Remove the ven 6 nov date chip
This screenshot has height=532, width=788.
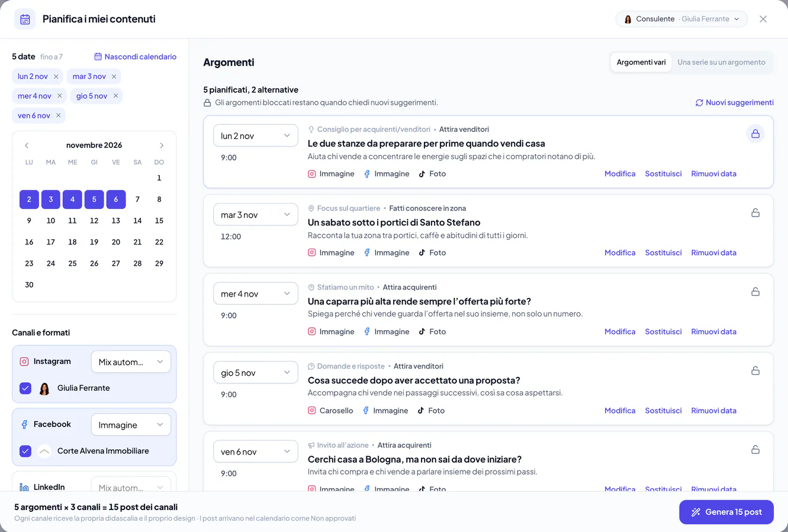(58, 115)
